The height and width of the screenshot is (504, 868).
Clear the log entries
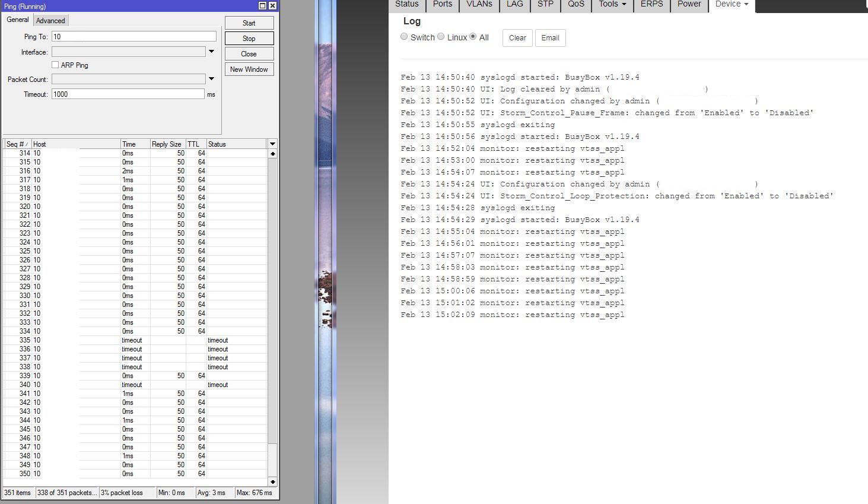517,38
